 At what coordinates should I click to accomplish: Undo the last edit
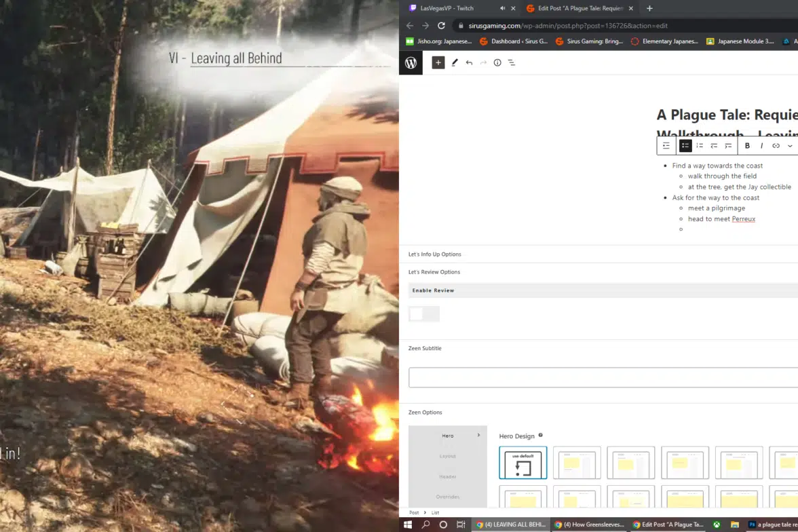(x=469, y=62)
